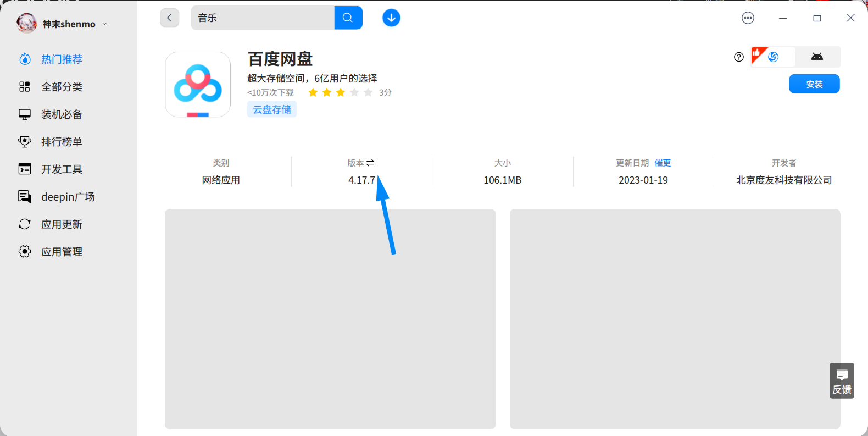868x436 pixels.
Task: Open the download manager arrow icon
Action: (391, 18)
